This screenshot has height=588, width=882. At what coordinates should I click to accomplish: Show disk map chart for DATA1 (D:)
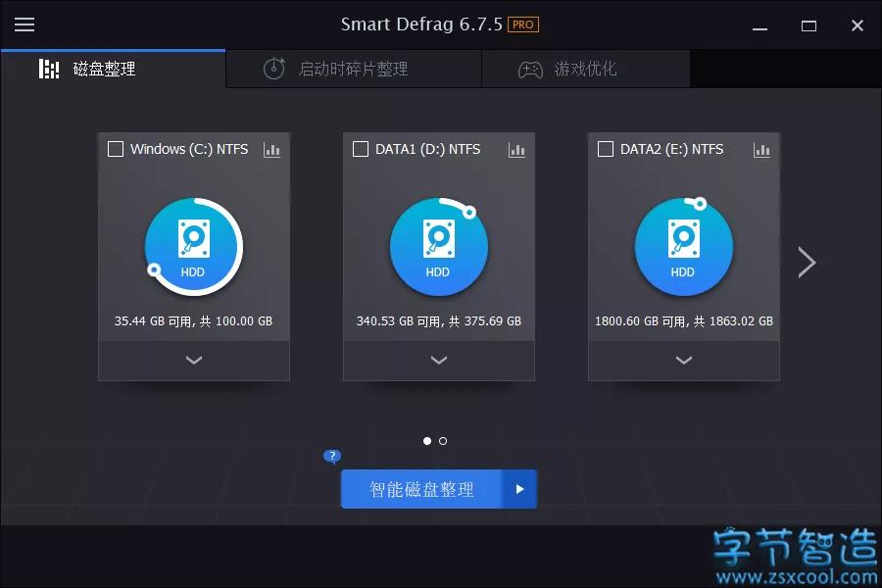point(516,150)
